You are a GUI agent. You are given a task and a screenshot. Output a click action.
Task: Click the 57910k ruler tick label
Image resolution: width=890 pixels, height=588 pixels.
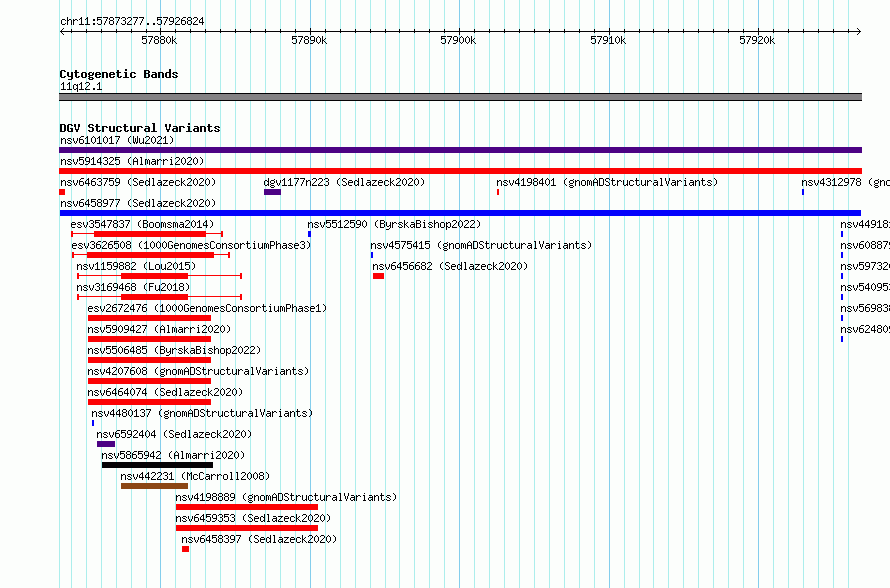(608, 40)
